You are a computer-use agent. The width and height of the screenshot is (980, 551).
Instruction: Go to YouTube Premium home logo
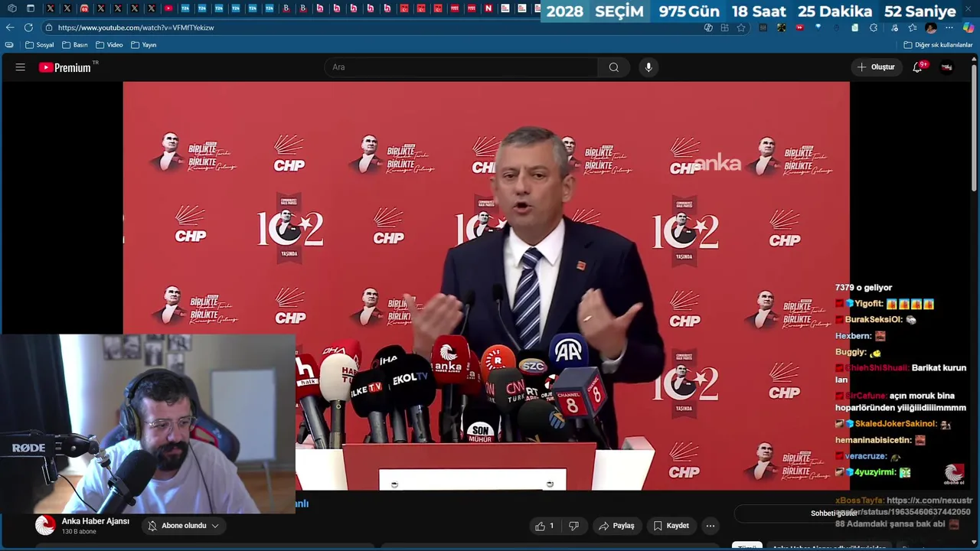[65, 67]
